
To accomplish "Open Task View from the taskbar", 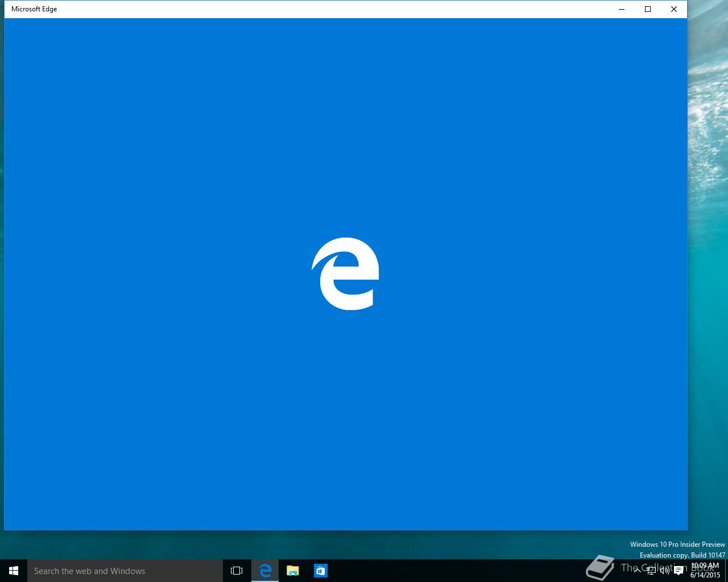I will pyautogui.click(x=237, y=571).
